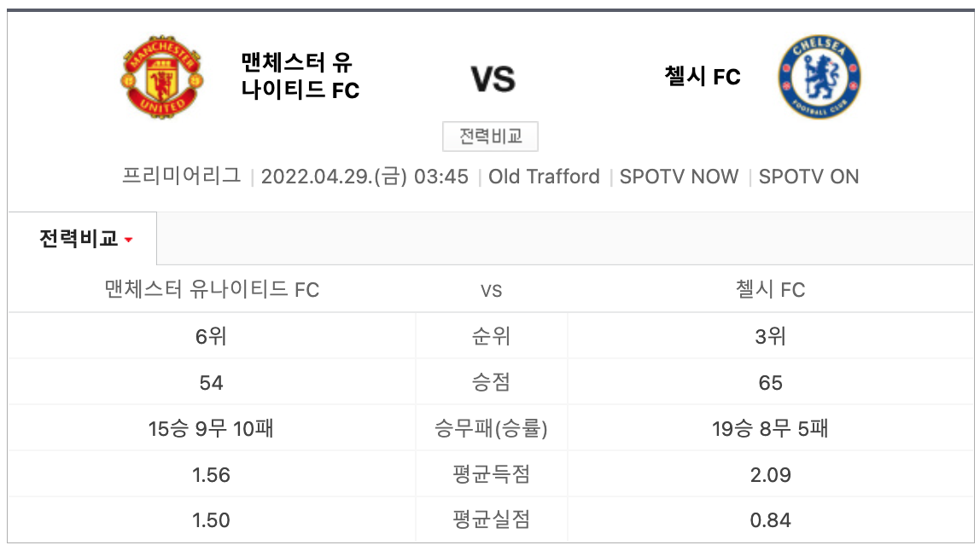Click the 프리미어리그 league label
Screen dimensions: 980x551
tap(182, 177)
